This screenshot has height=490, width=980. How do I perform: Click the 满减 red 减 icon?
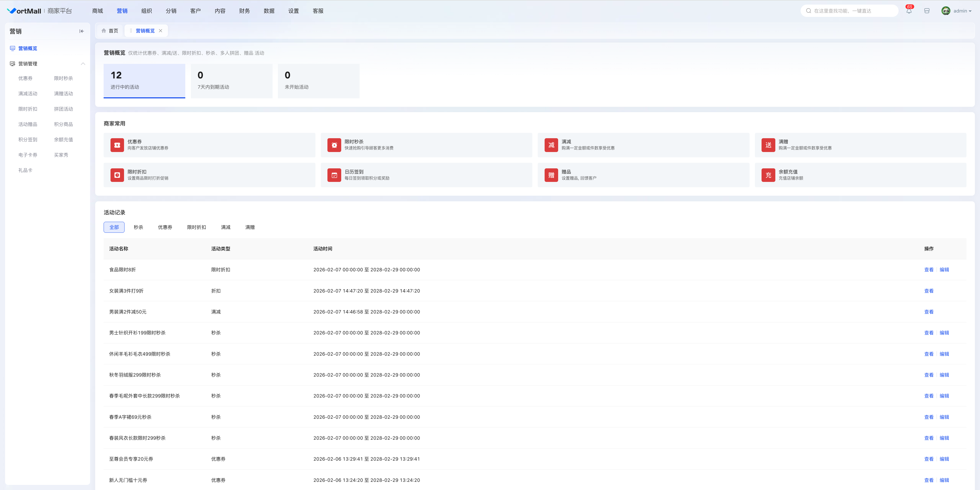551,145
